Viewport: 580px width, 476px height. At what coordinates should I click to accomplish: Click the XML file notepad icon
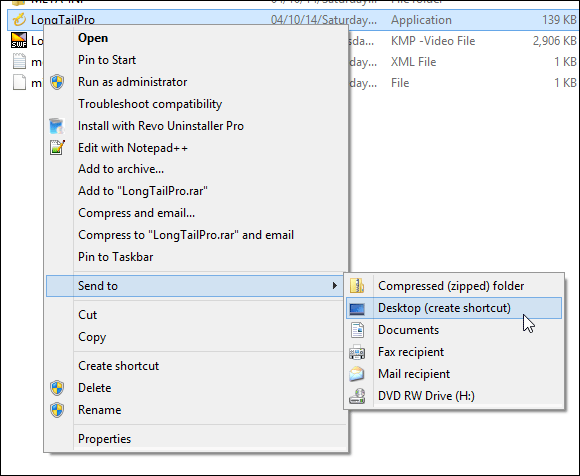click(x=19, y=61)
